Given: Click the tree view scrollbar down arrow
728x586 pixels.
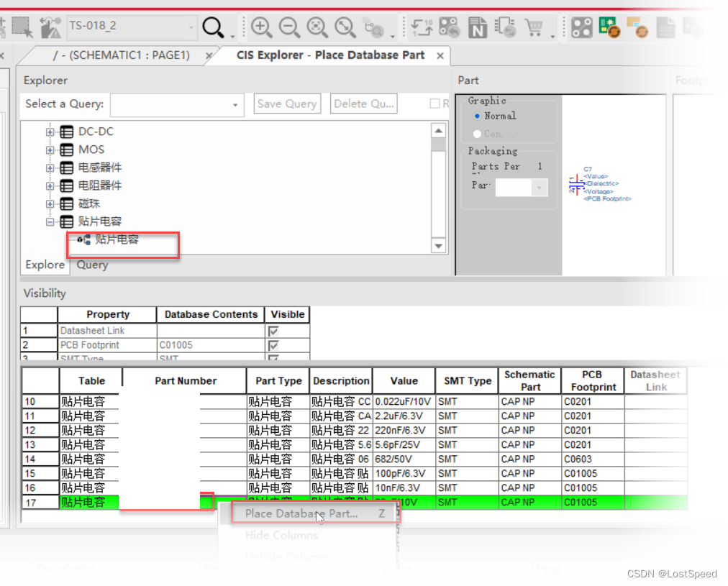Looking at the screenshot, I should [x=438, y=245].
